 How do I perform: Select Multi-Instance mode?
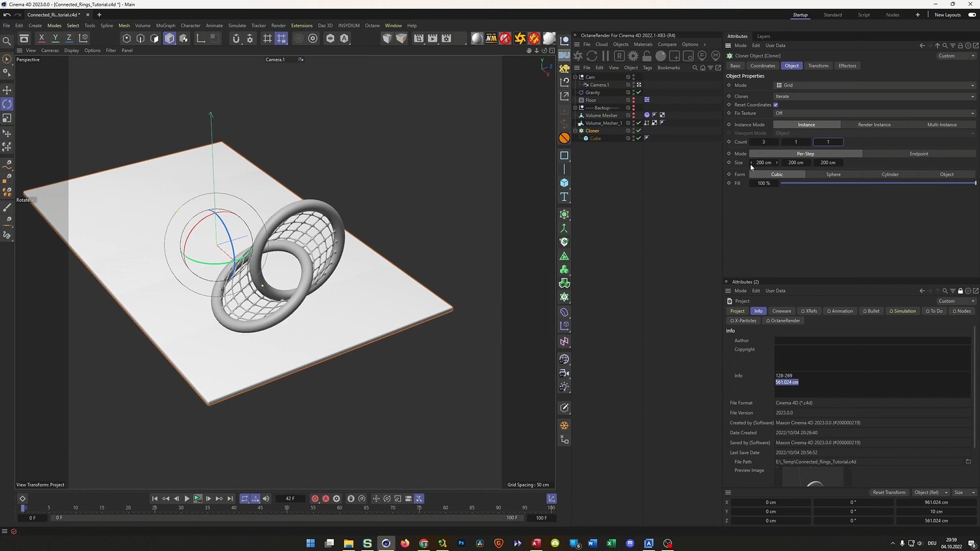(942, 125)
